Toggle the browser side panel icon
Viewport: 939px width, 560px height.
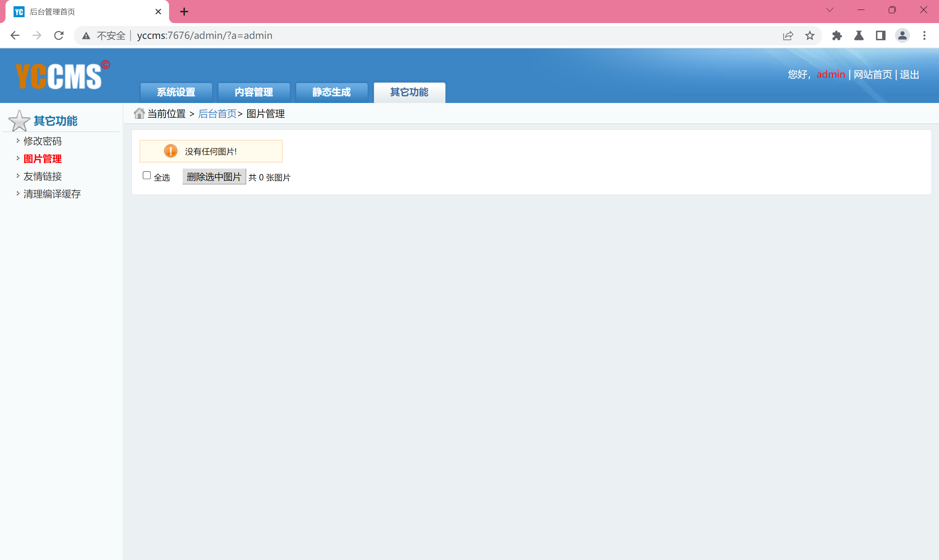coord(880,36)
